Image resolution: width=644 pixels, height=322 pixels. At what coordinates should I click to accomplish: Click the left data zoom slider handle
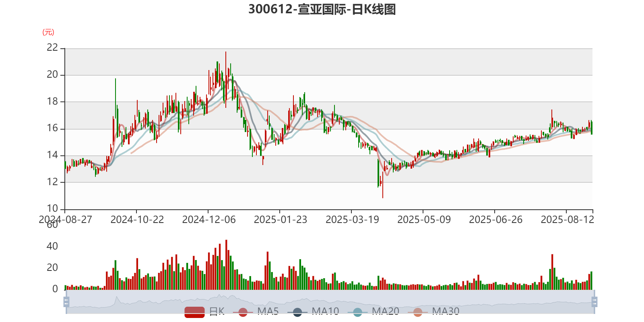(x=66, y=302)
